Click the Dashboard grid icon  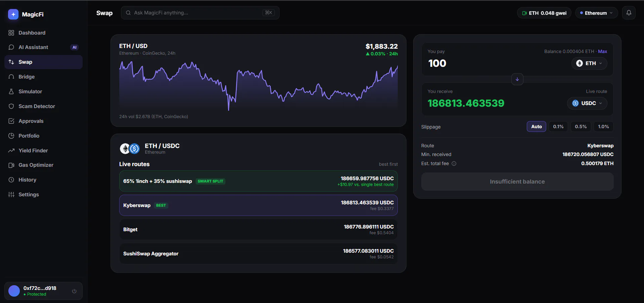(11, 33)
